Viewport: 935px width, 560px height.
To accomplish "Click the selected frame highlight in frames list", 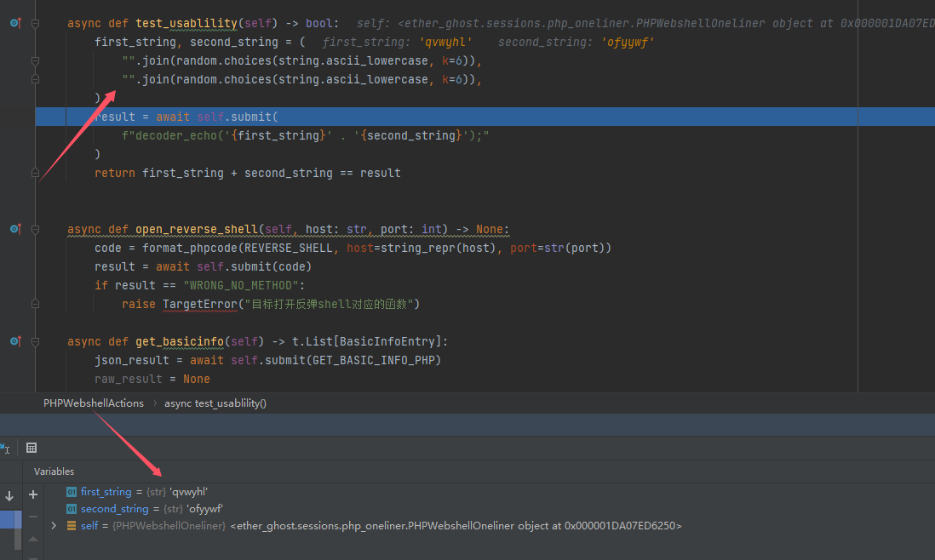I will 11,519.
